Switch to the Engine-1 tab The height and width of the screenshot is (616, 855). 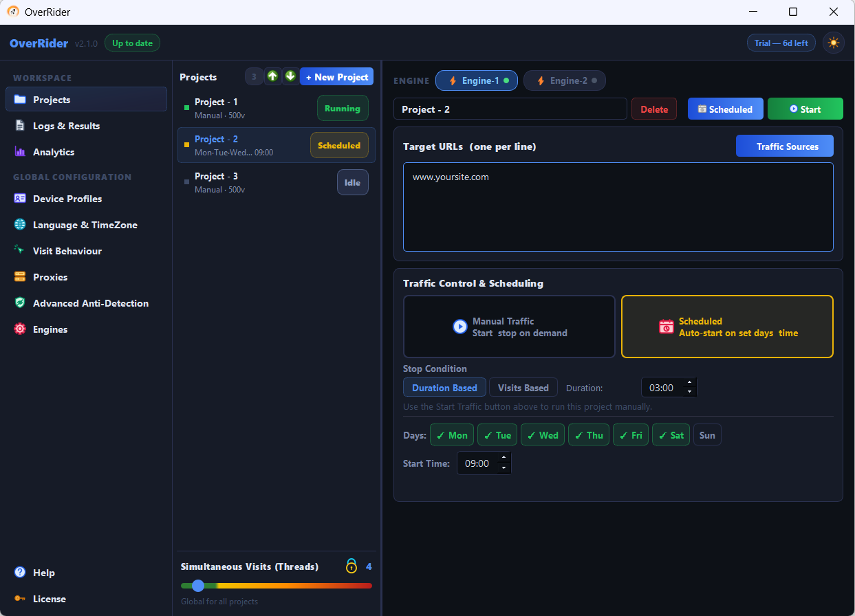click(477, 80)
